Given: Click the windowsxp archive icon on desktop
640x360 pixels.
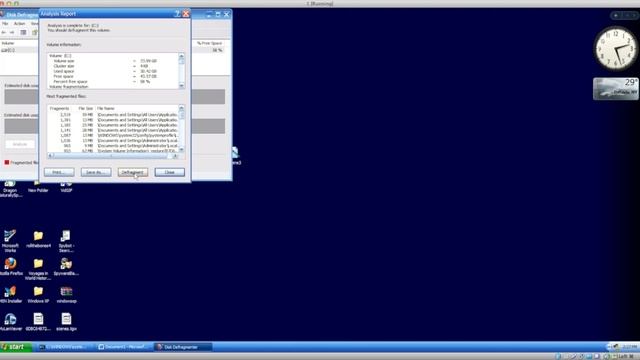Looking at the screenshot, I should (x=67, y=294).
